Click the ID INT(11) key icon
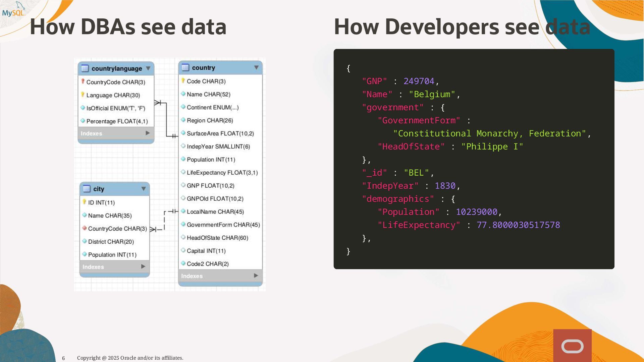Image resolution: width=644 pixels, height=362 pixels. pos(85,202)
